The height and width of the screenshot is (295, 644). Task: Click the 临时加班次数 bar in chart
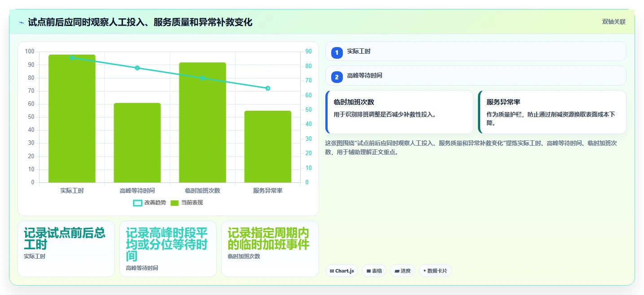[x=202, y=122]
